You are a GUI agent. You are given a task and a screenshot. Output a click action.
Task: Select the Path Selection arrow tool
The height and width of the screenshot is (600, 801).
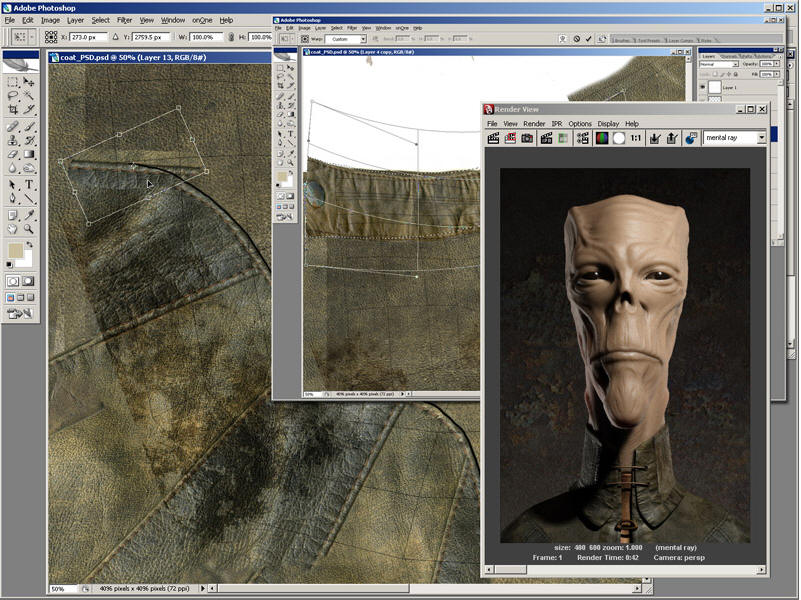[13, 184]
